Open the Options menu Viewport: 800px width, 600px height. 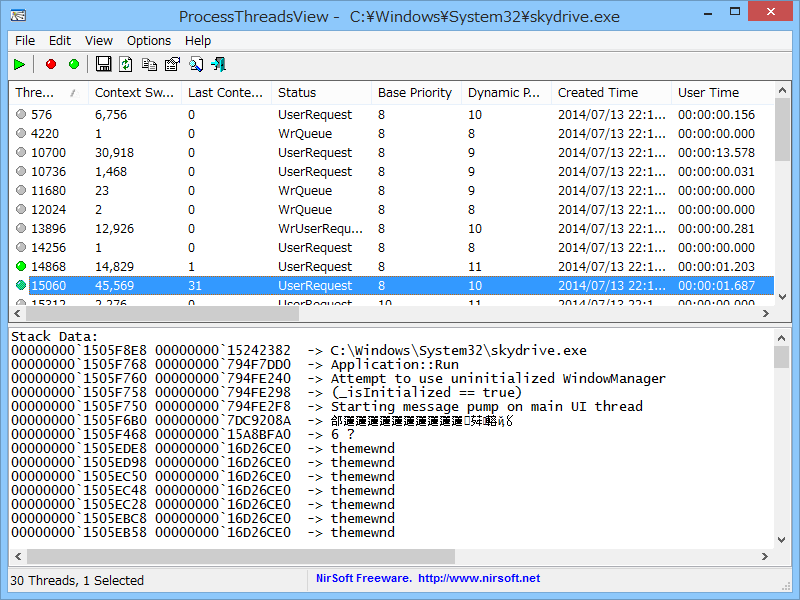pyautogui.click(x=148, y=41)
